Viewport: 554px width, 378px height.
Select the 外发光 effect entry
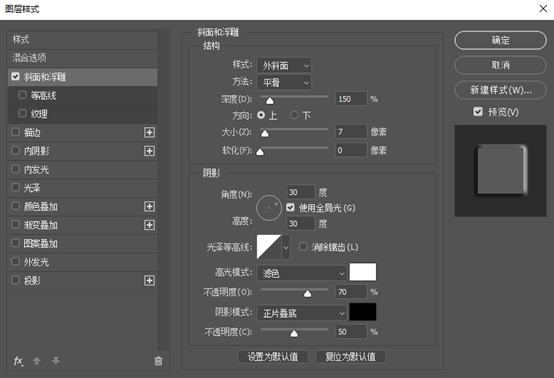[x=82, y=262]
